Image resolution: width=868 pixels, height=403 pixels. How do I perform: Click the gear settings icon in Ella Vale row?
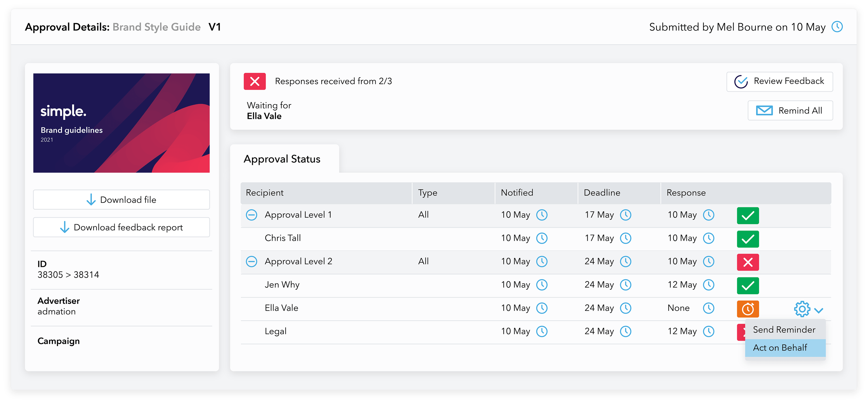coord(802,309)
